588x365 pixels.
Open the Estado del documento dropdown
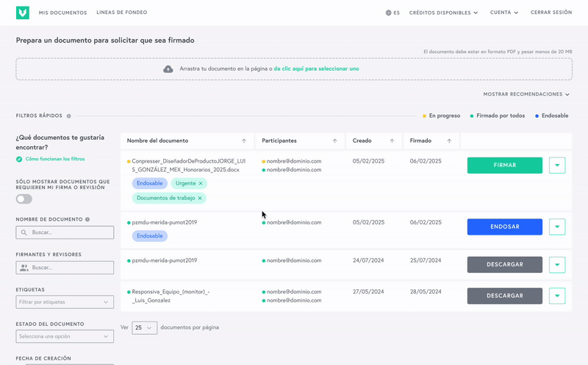point(65,336)
